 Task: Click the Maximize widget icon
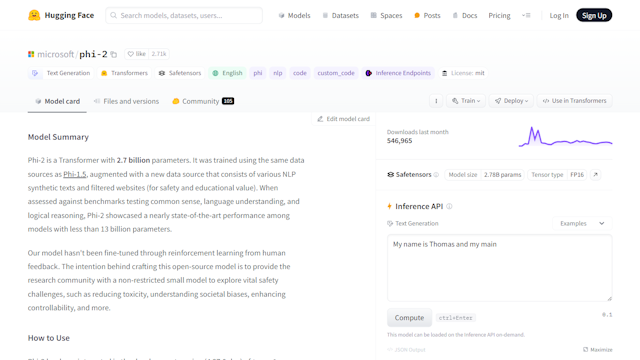tap(585, 349)
